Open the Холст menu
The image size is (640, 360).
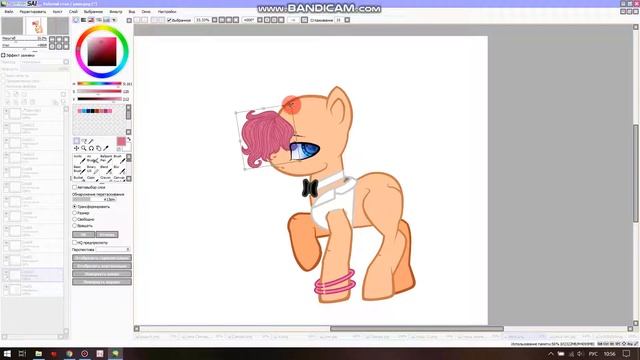(58, 11)
